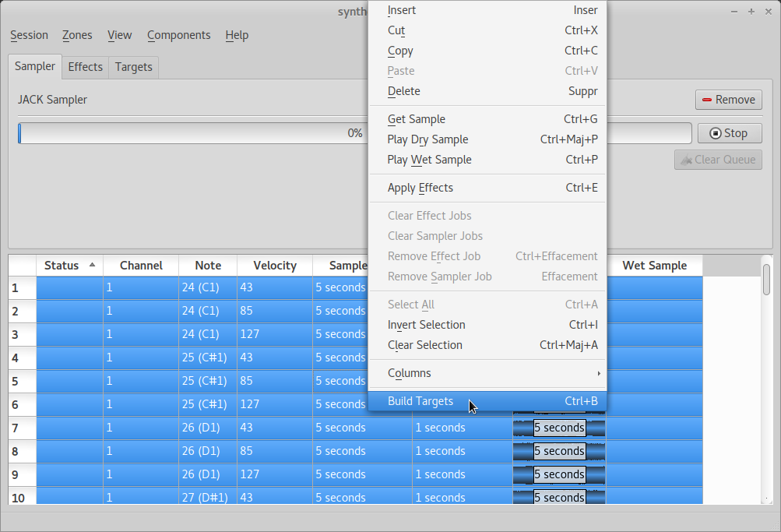
Task: Maximize the window with plus button
Action: click(x=751, y=12)
